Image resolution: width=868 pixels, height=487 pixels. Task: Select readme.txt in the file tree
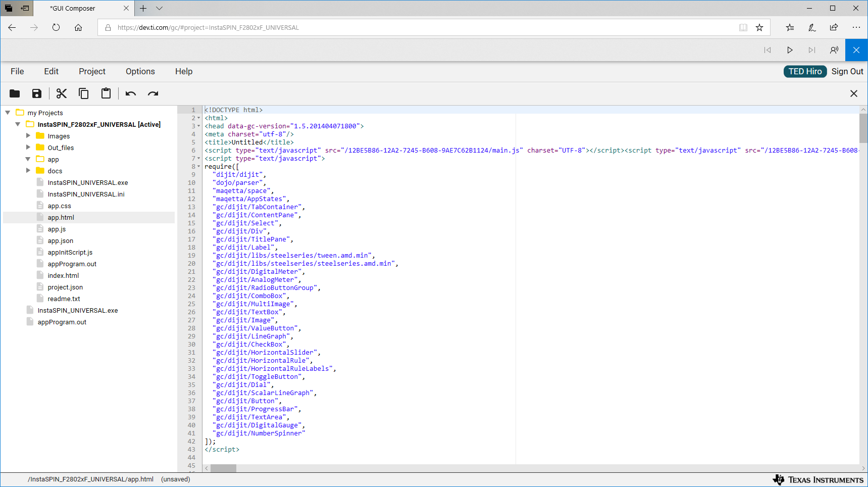64,299
